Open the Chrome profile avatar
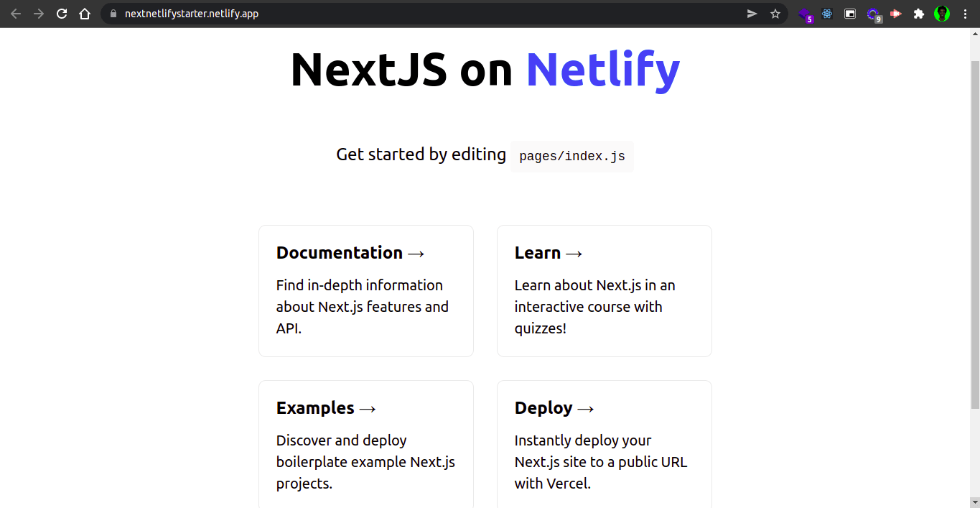The height and width of the screenshot is (508, 980). click(x=942, y=14)
